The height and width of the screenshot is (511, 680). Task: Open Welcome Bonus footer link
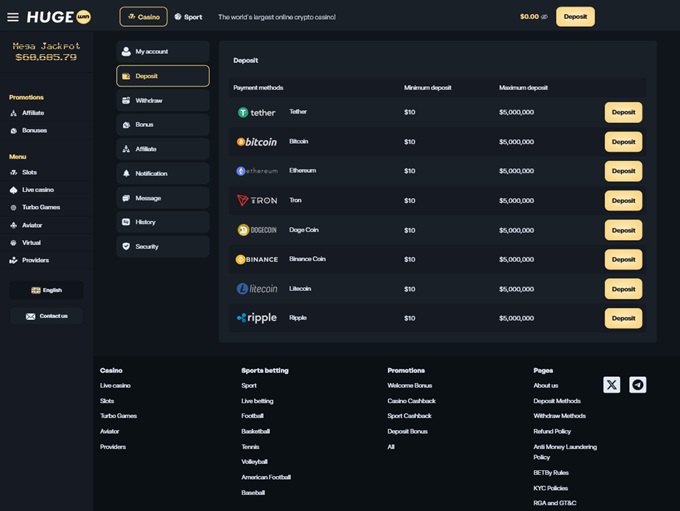tap(409, 385)
